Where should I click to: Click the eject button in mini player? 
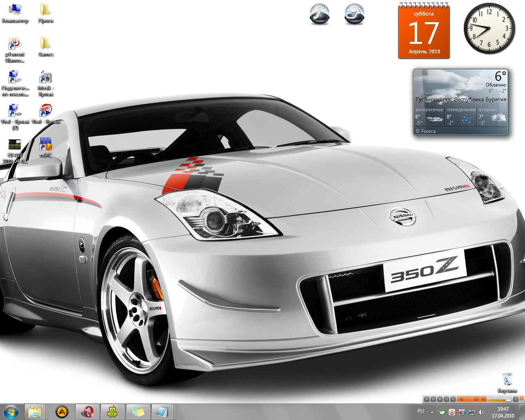(x=516, y=399)
